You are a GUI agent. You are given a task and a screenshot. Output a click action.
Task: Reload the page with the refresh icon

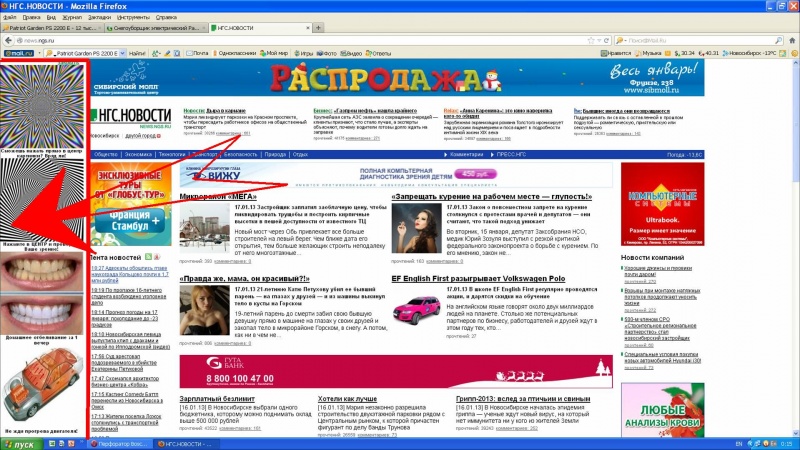coord(607,40)
